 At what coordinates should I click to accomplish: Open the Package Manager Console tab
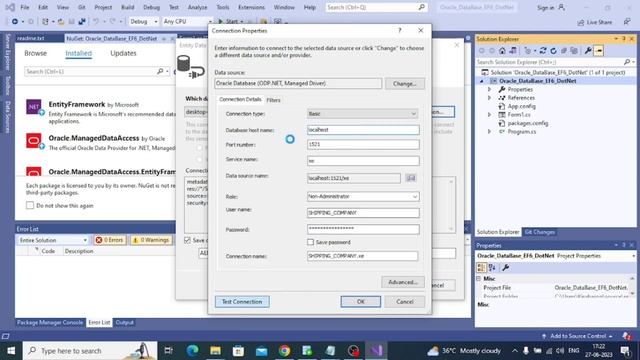[x=50, y=322]
